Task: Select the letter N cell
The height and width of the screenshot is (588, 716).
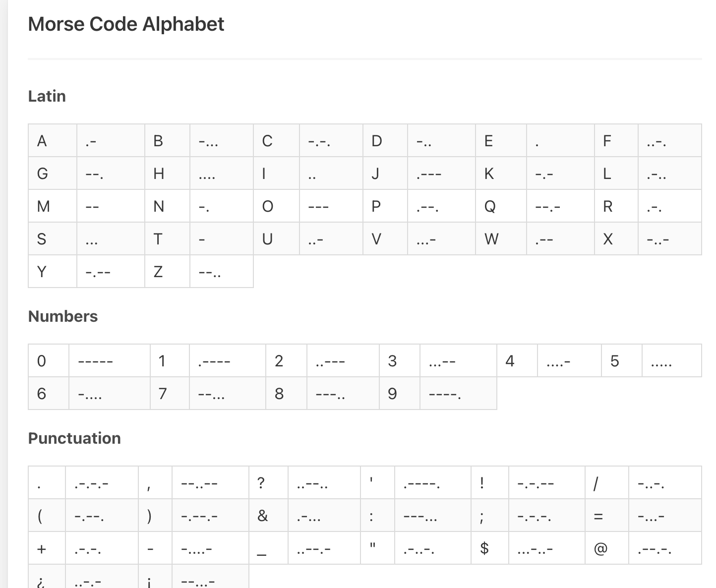Action: [167, 206]
